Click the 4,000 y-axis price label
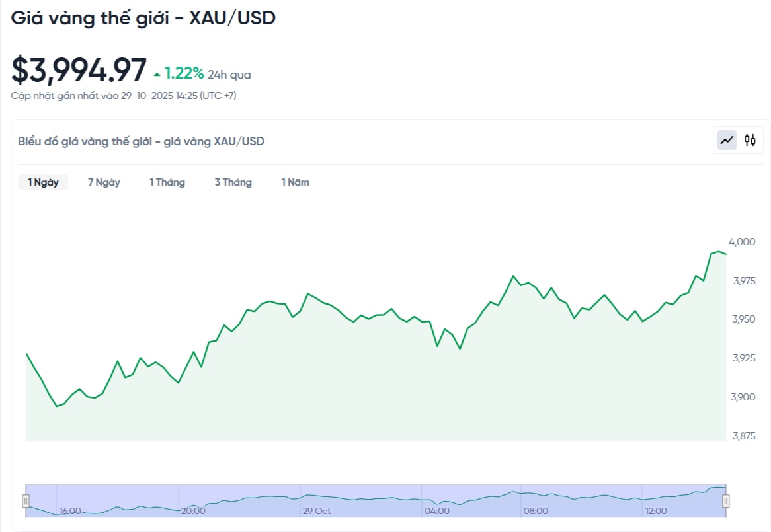 [741, 242]
